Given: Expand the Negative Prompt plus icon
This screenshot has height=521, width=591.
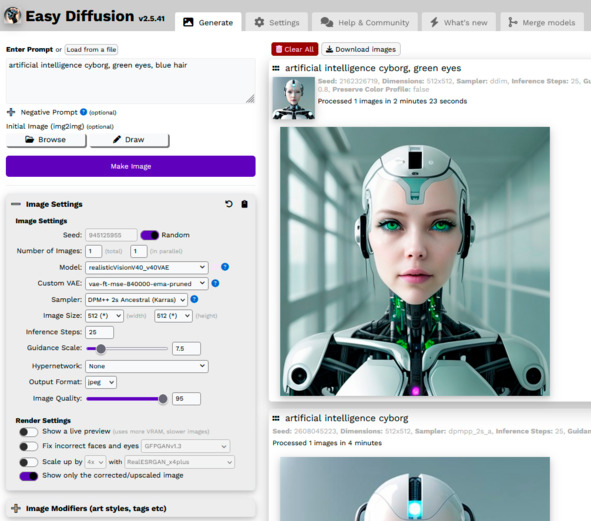Looking at the screenshot, I should pyautogui.click(x=11, y=112).
